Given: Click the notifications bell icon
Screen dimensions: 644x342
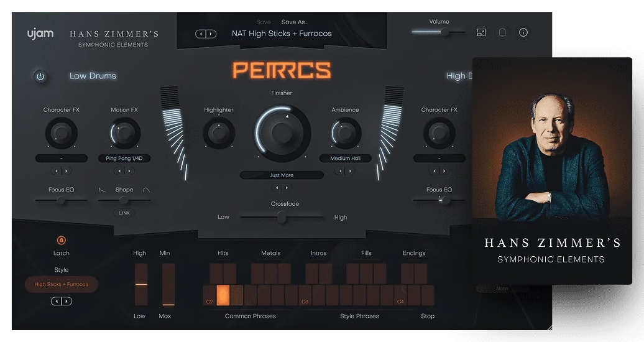Looking at the screenshot, I should coord(502,32).
